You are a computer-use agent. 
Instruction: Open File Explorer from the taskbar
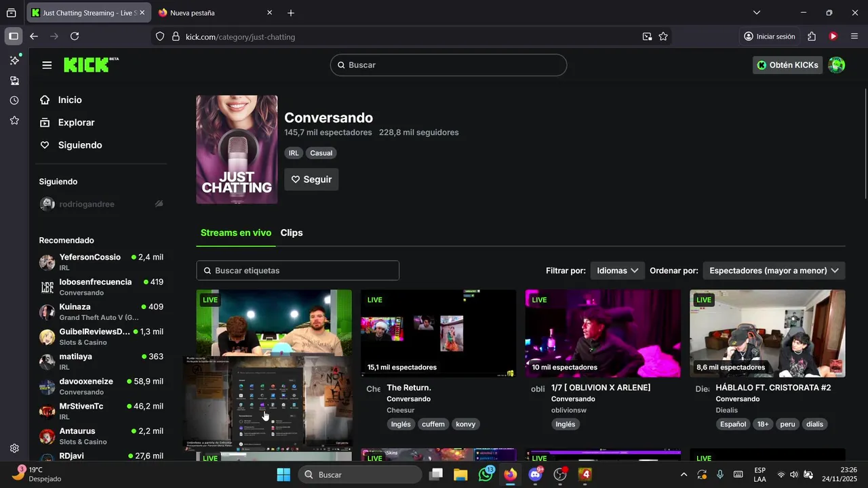pyautogui.click(x=460, y=474)
